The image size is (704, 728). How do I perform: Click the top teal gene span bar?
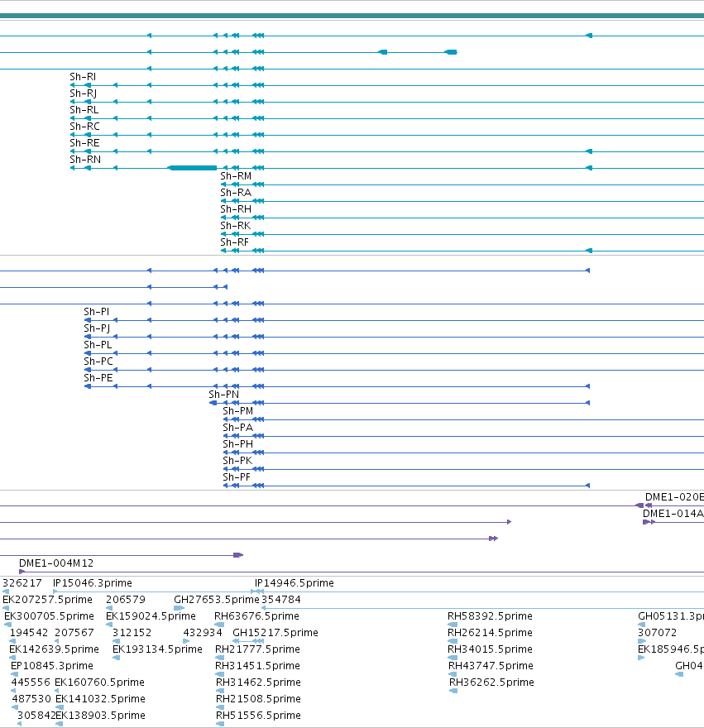(352, 16)
